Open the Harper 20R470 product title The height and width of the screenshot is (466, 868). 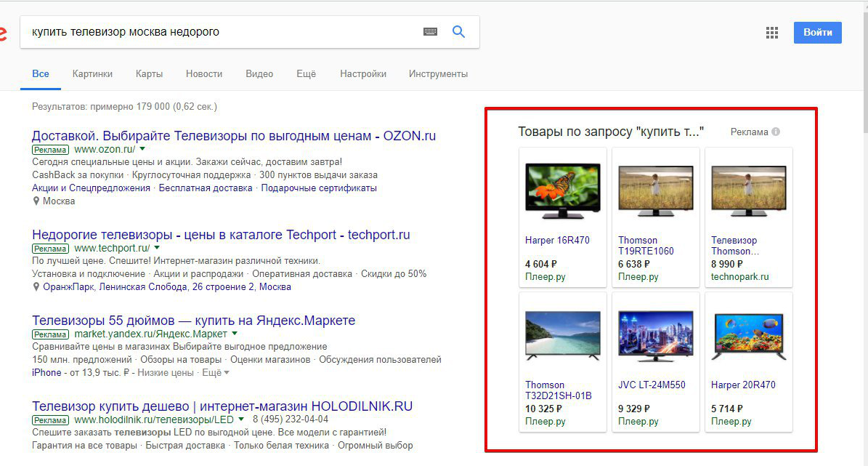point(744,385)
